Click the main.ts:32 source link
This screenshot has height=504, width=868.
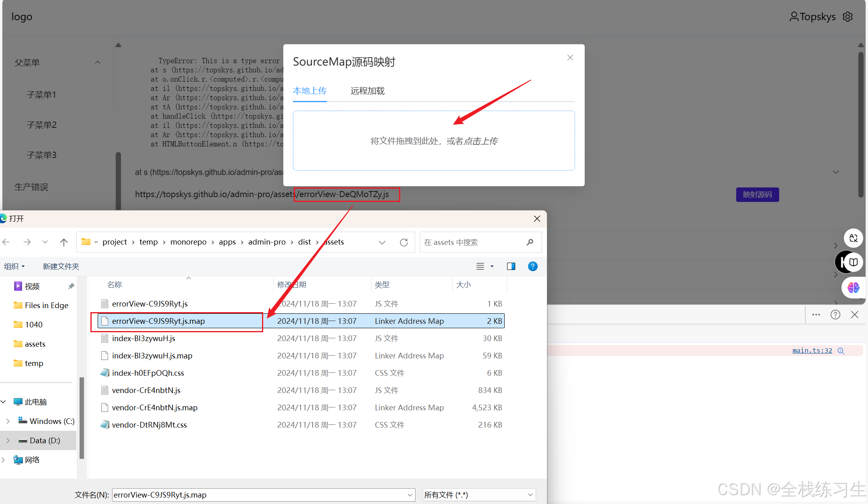click(812, 350)
